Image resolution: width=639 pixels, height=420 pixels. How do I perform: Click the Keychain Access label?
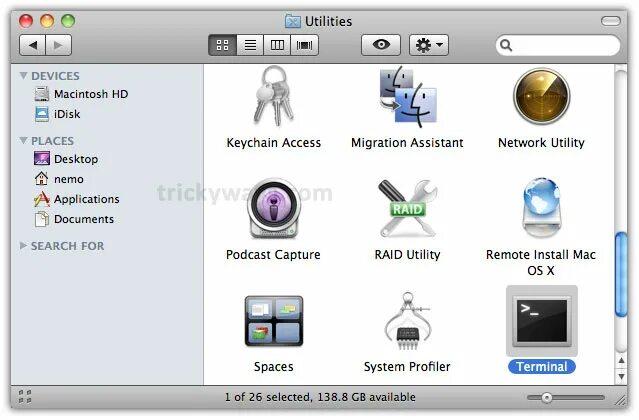[x=273, y=143]
